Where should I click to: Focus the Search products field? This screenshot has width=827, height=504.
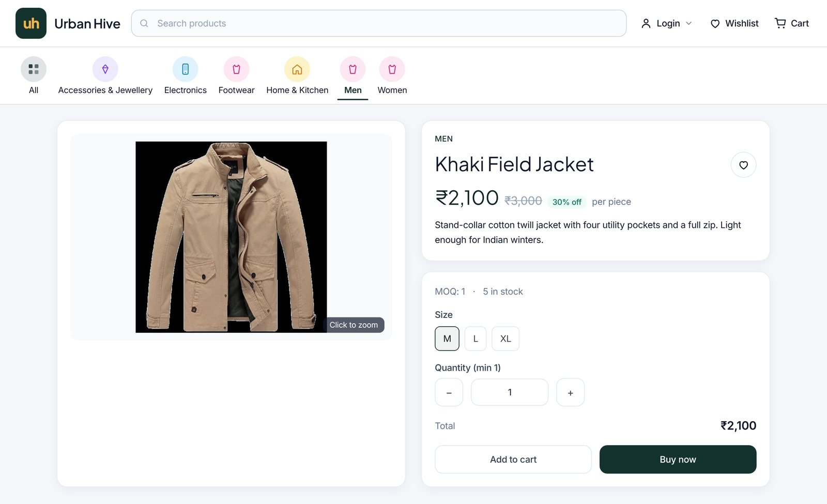click(x=379, y=23)
